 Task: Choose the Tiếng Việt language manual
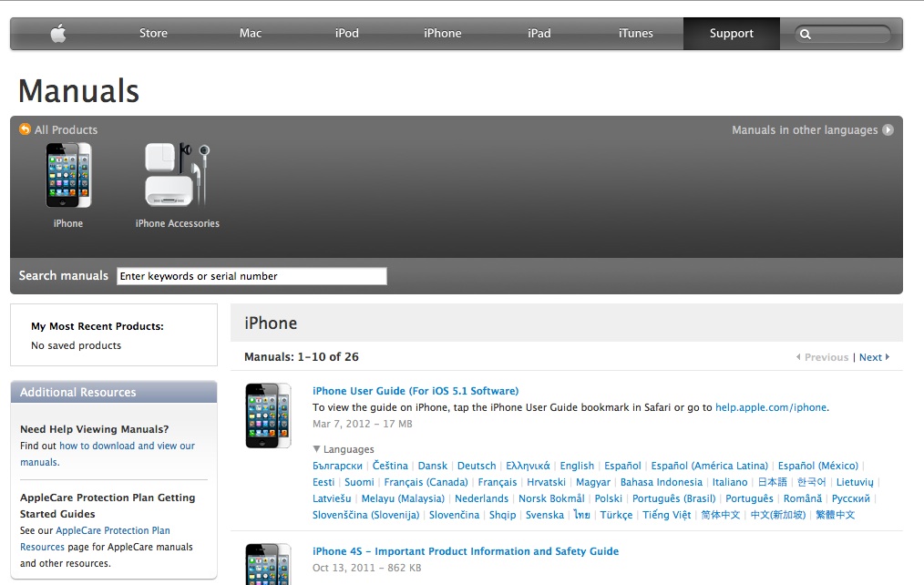click(666, 516)
